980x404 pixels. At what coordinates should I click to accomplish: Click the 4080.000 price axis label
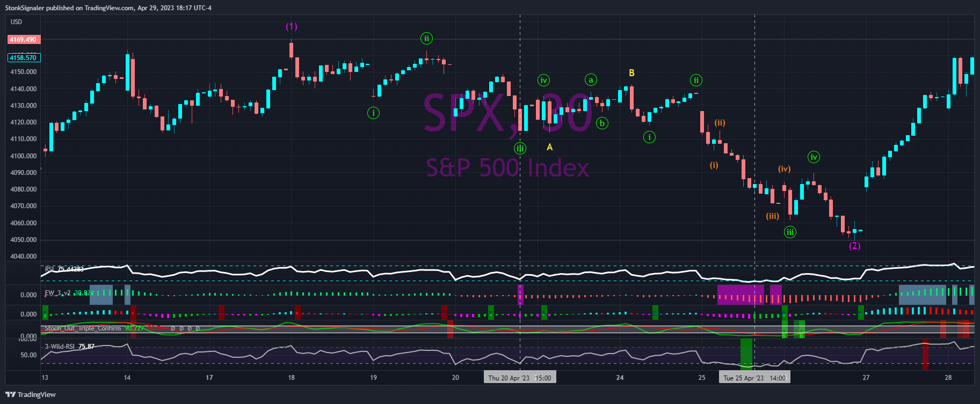click(23, 189)
